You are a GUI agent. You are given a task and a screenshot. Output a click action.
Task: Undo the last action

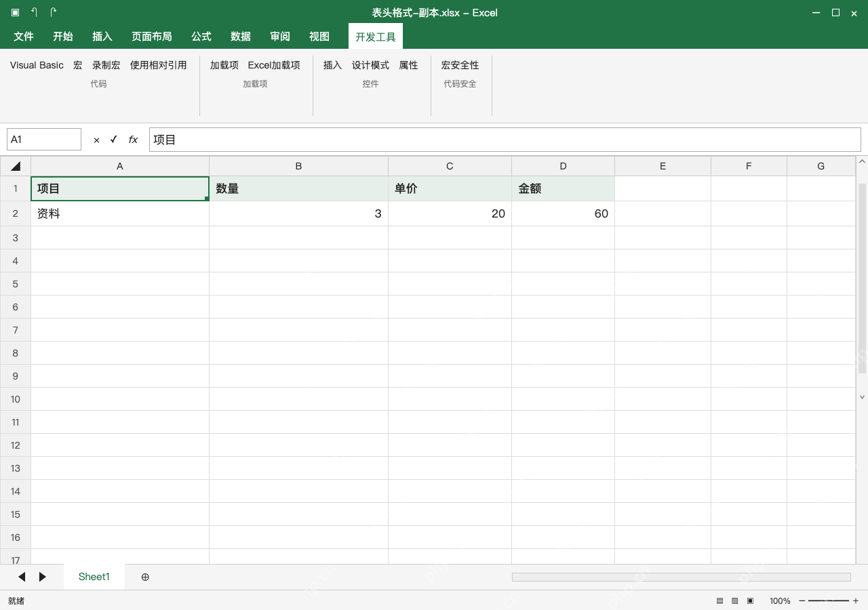pos(35,12)
